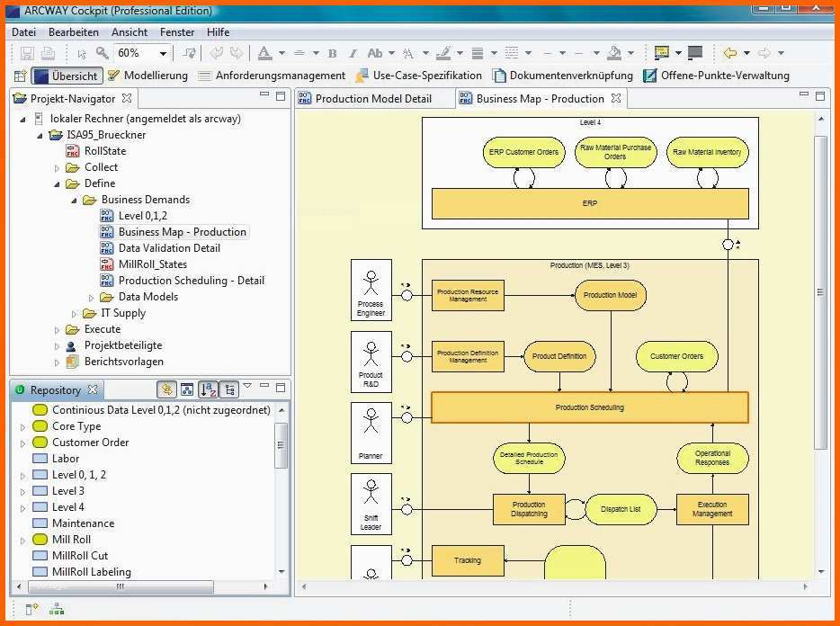The image size is (840, 626).
Task: Close the Business Map - Production tab
Action: pyautogui.click(x=616, y=98)
